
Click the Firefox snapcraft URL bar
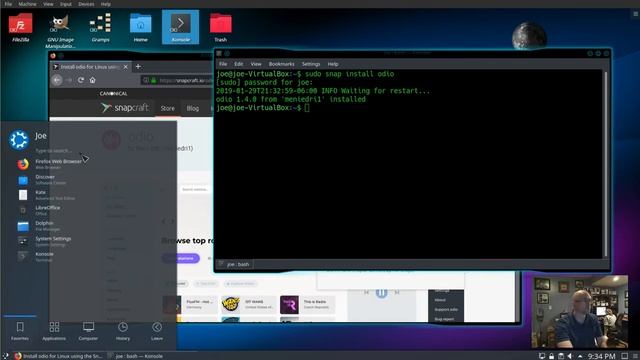pyautogui.click(x=178, y=80)
